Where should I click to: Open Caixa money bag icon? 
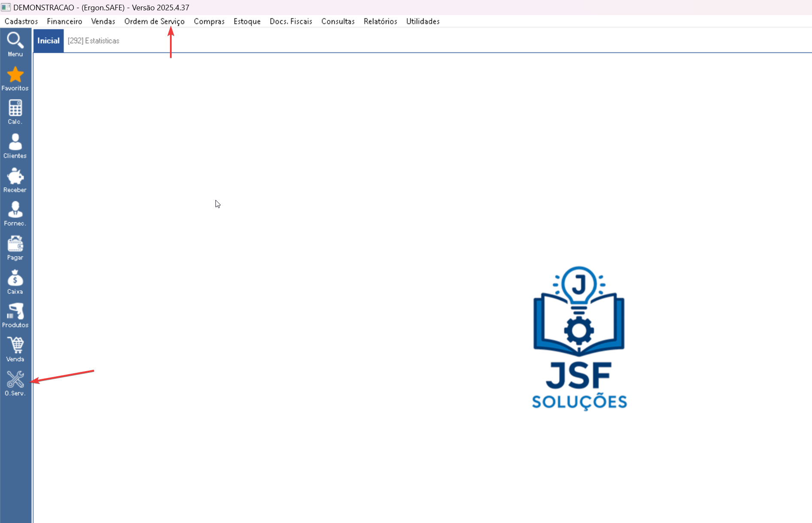15,281
